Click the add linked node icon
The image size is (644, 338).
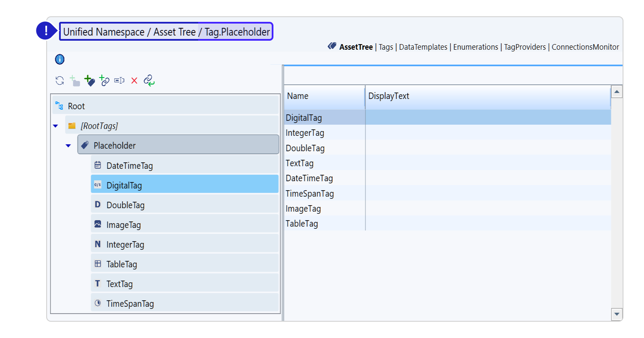point(104,81)
